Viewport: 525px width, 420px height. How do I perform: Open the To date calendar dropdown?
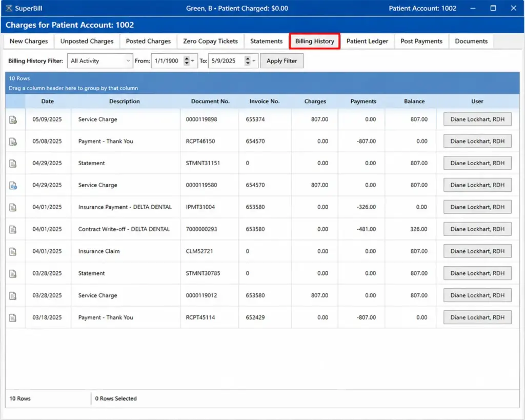[x=254, y=61]
